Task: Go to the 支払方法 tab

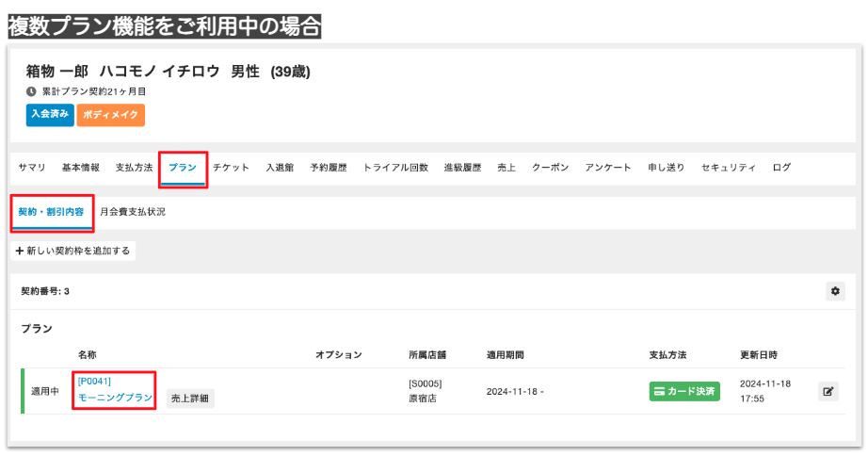Action: tap(134, 168)
